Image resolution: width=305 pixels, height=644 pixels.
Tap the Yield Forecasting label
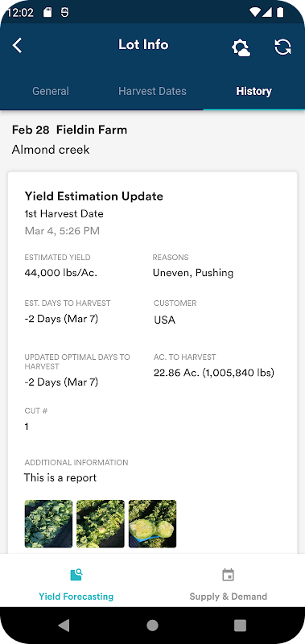pyautogui.click(x=76, y=597)
